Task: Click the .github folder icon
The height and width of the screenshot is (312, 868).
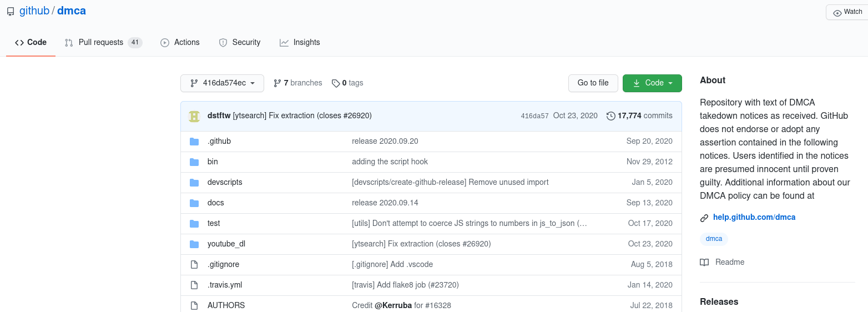Action: click(194, 141)
